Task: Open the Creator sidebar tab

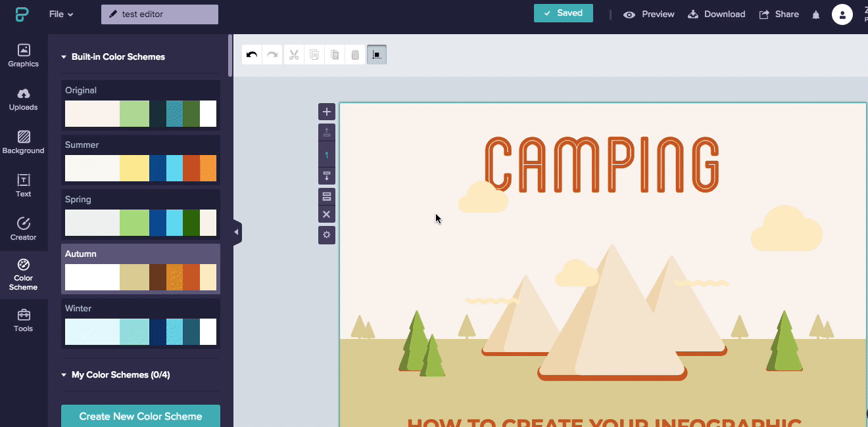Action: (x=24, y=229)
